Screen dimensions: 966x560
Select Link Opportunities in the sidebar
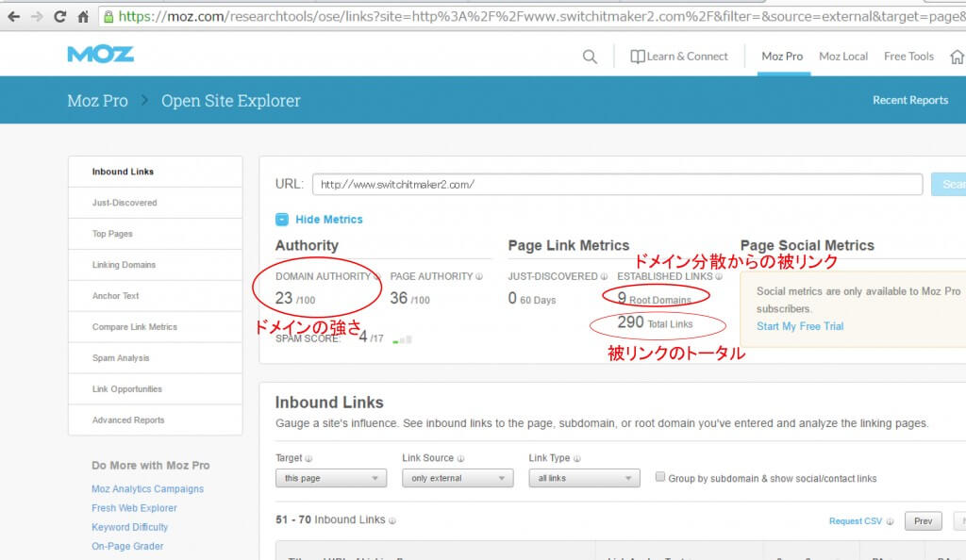click(156, 389)
